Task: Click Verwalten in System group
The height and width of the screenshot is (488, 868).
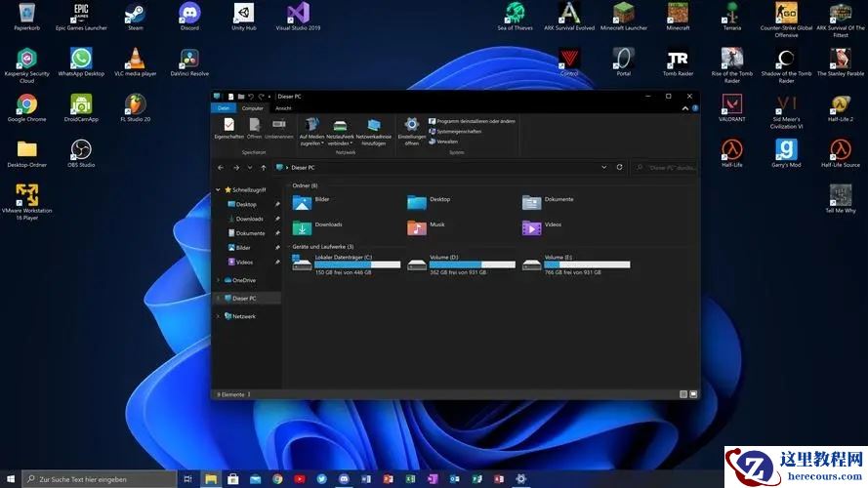Action: click(443, 142)
